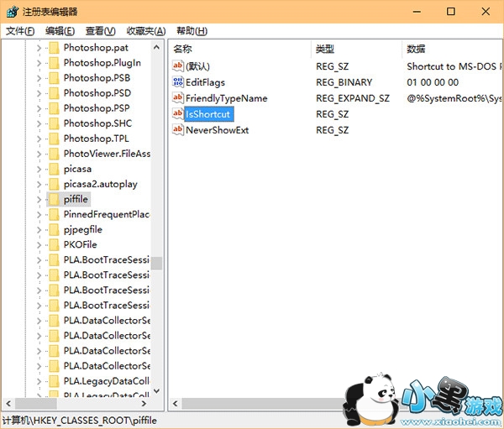
Task: Select the NeverShowExt value name
Action: pyautogui.click(x=217, y=130)
